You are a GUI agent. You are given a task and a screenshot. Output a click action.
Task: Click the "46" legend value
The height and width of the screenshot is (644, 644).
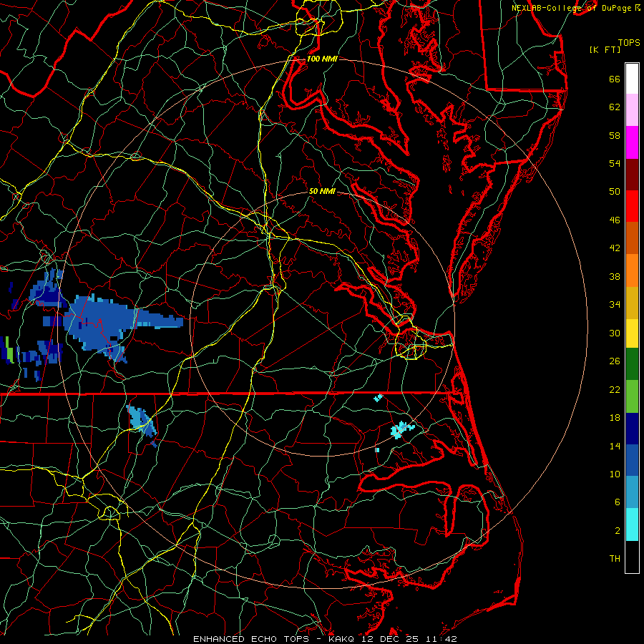click(615, 220)
